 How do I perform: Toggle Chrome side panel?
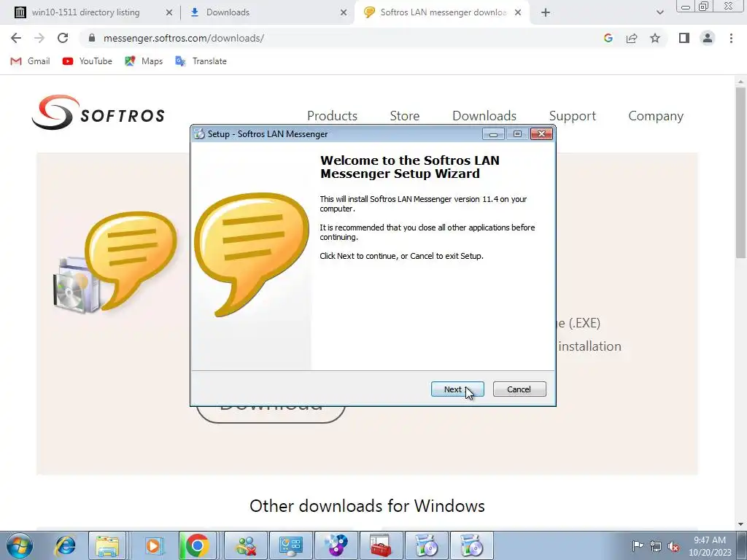[x=684, y=38]
